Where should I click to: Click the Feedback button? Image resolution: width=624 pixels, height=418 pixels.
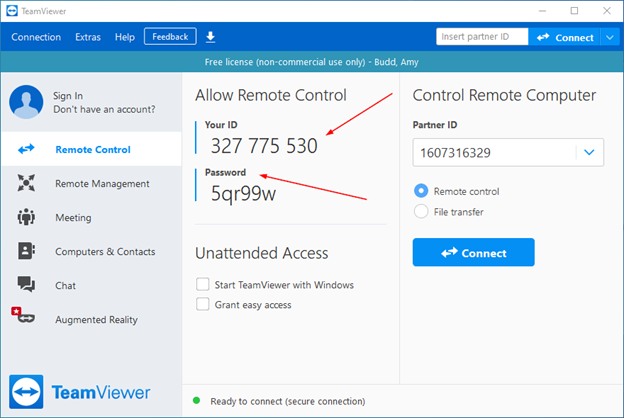click(170, 37)
